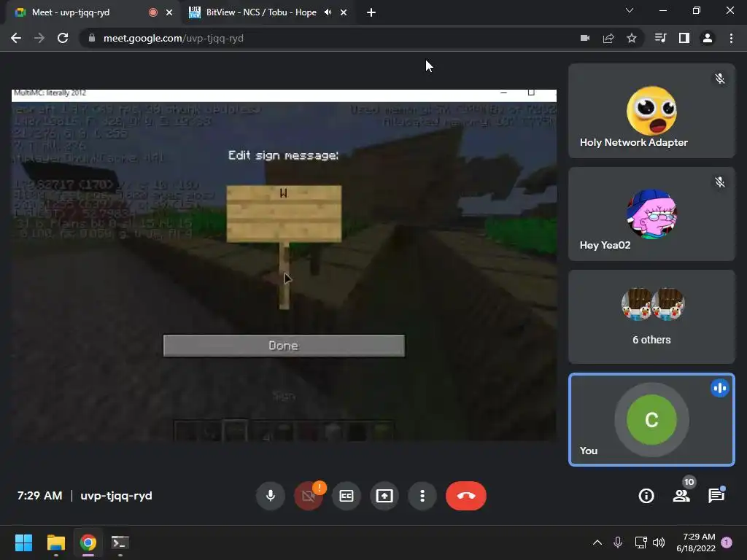Click meeting code uvp-tjqq-ryd text
The width and height of the screenshot is (747, 560).
(x=116, y=496)
